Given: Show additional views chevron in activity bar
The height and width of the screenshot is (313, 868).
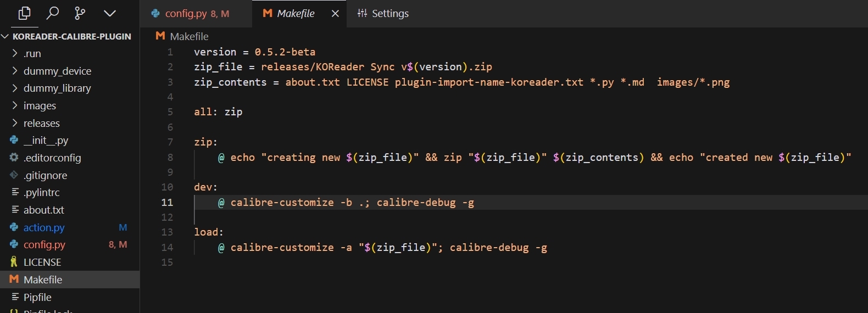Looking at the screenshot, I should [110, 13].
